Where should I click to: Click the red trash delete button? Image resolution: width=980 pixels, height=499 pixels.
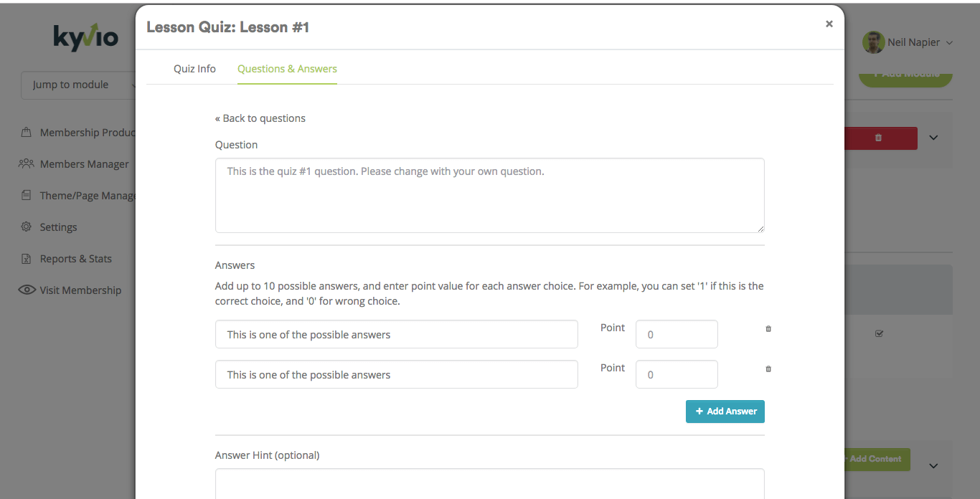(878, 138)
